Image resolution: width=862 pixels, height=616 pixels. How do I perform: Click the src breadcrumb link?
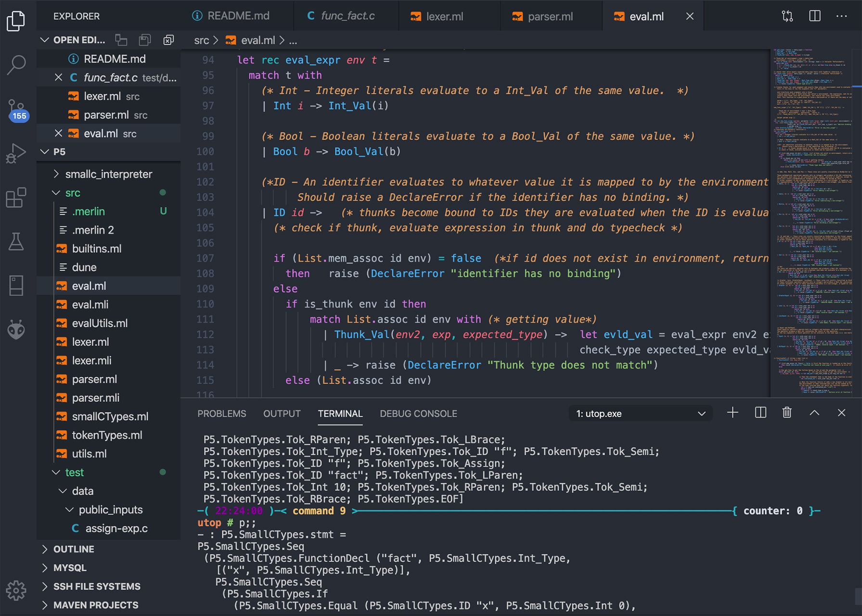tap(202, 40)
